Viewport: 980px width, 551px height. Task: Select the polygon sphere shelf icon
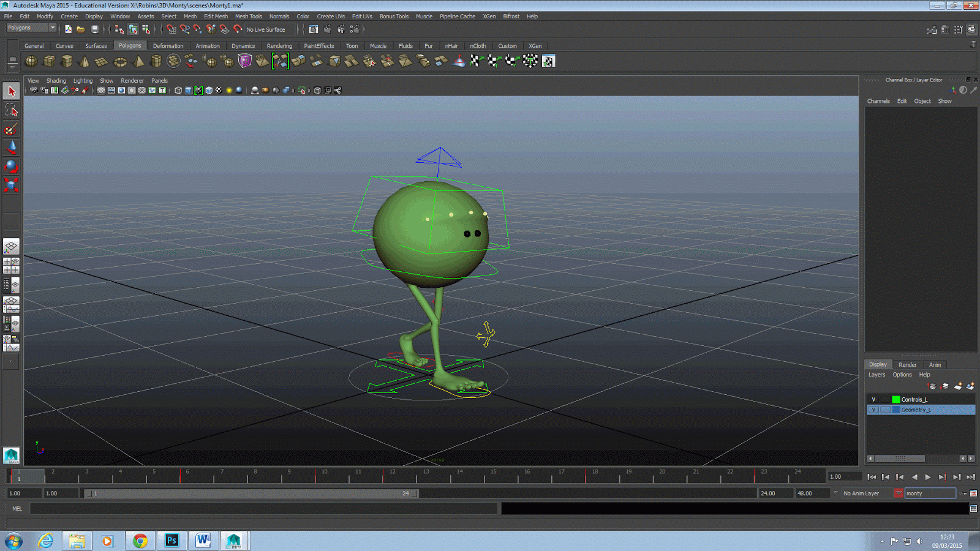(31, 61)
